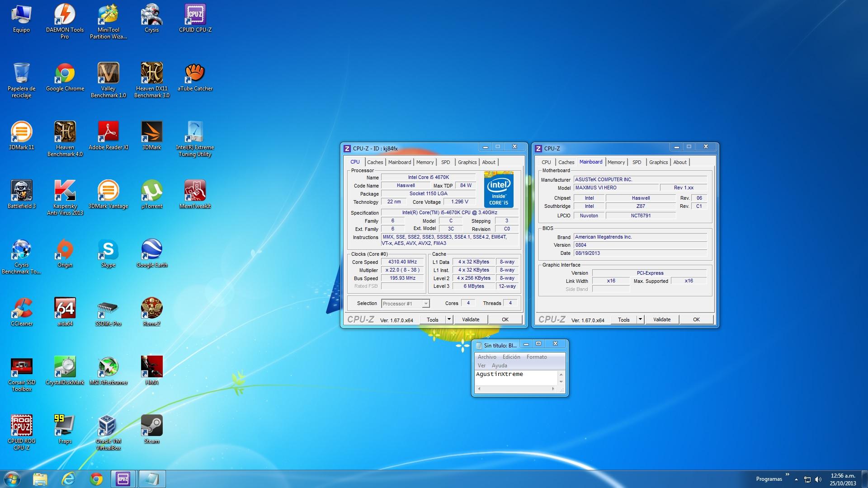868x488 pixels.
Task: Click Tools button in CPU-Z kj84fx window
Action: [433, 319]
